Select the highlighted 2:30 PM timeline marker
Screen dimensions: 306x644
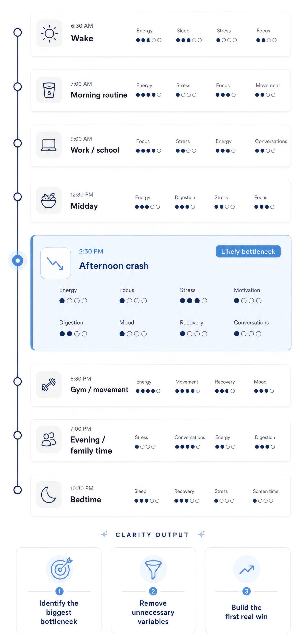point(18,261)
